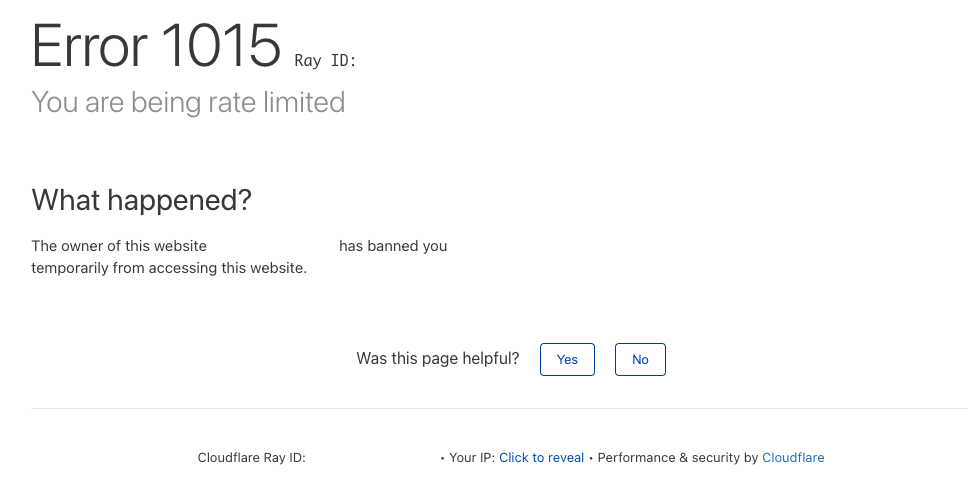Viewport: 968px width, 497px height.
Task: Click The owner of this website text
Action: [119, 246]
